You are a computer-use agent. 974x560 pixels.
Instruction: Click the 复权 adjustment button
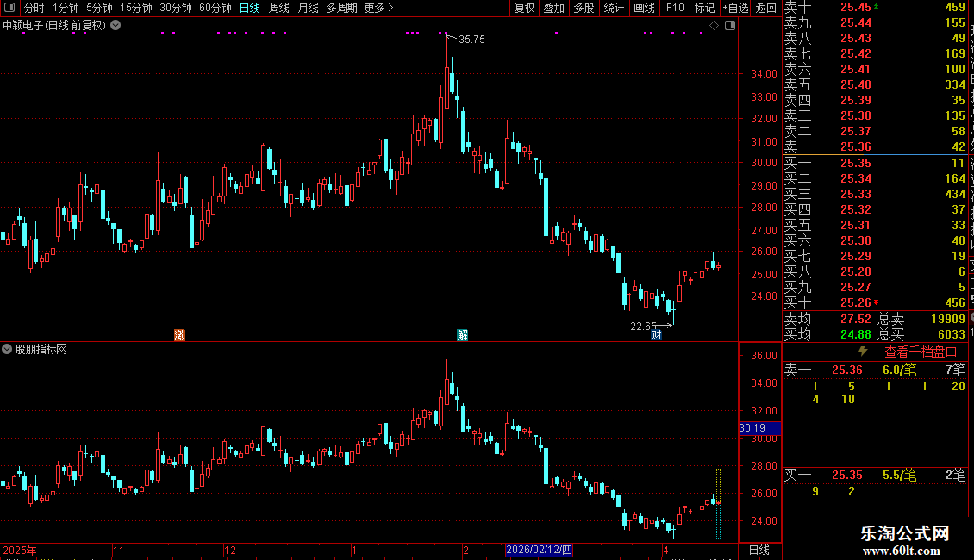pyautogui.click(x=524, y=8)
